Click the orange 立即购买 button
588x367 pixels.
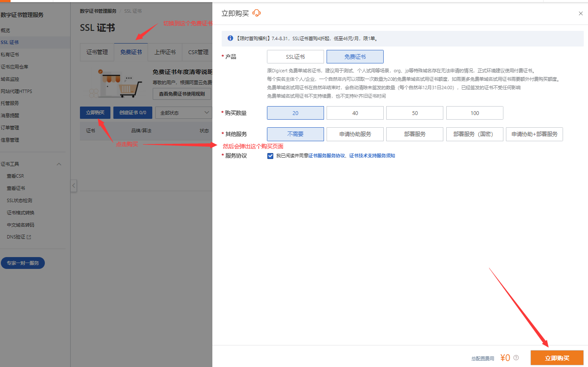coord(557,358)
